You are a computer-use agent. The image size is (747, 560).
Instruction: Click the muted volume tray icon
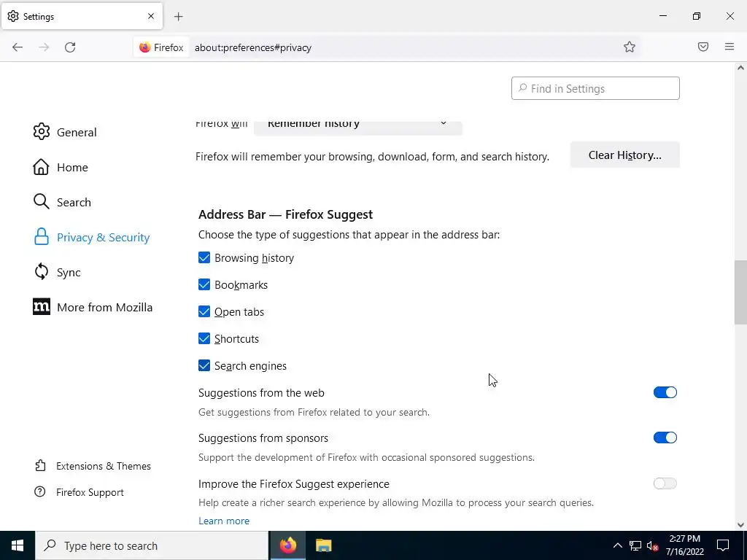(652, 545)
